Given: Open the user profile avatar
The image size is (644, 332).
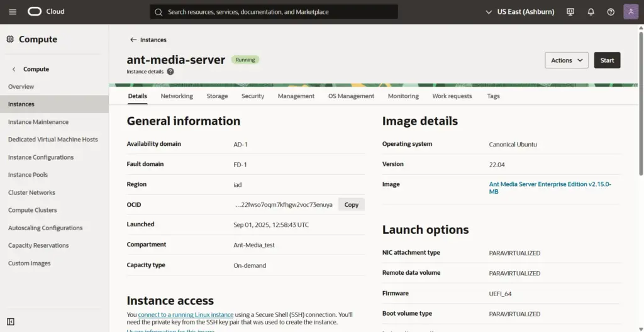Looking at the screenshot, I should click(631, 12).
